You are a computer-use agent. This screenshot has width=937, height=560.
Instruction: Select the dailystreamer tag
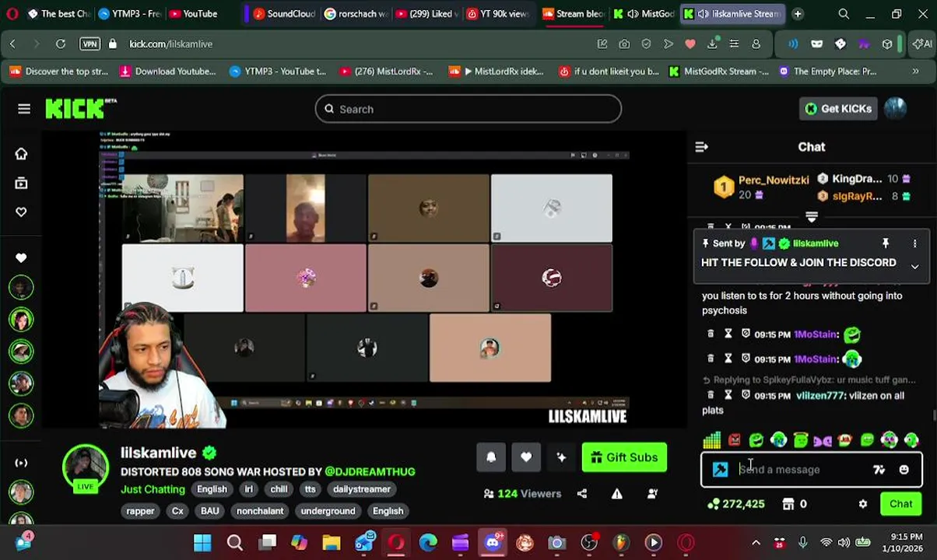tap(361, 489)
